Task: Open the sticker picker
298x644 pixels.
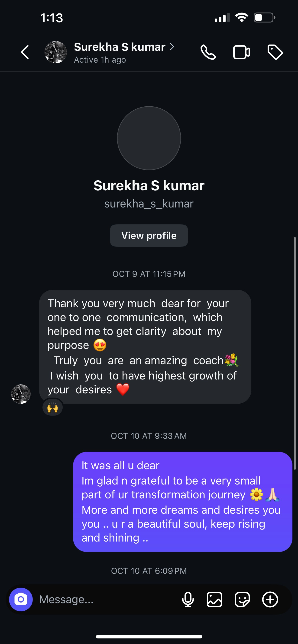Action: pyautogui.click(x=242, y=599)
